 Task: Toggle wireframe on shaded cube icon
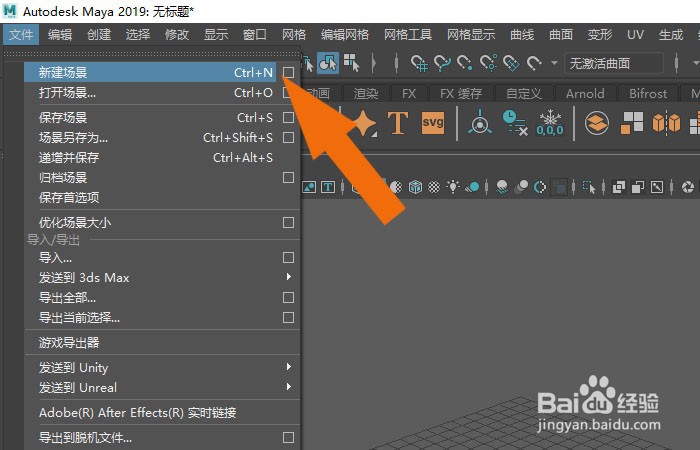coord(416,187)
